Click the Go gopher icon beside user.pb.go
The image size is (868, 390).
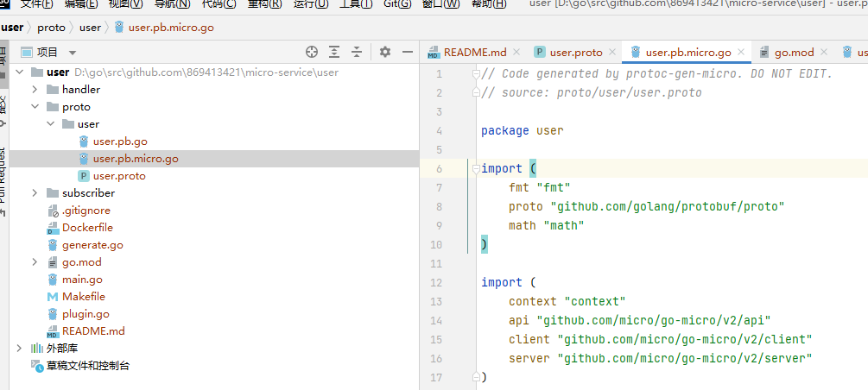(84, 142)
